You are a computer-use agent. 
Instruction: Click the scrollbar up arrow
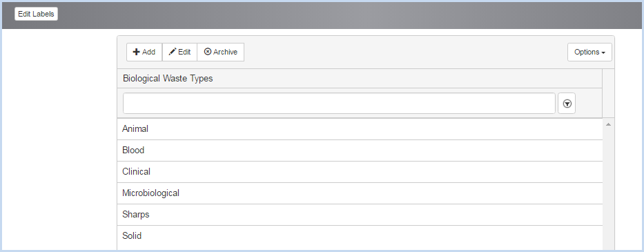608,124
